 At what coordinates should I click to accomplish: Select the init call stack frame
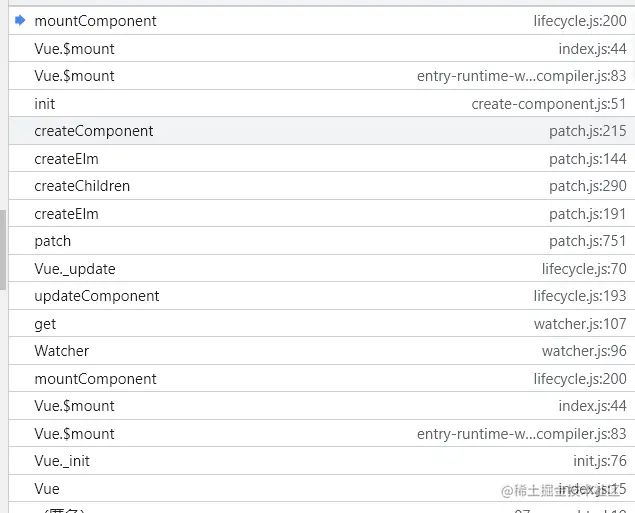pyautogui.click(x=45, y=104)
